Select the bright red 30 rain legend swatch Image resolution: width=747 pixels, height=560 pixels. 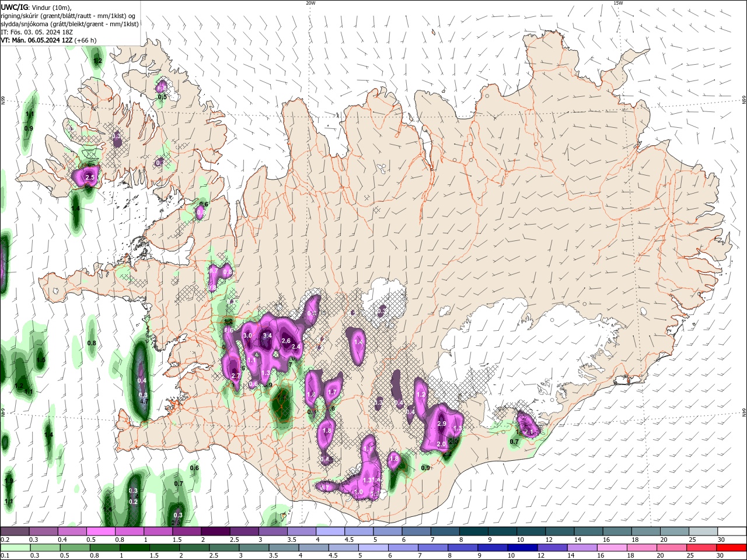click(x=732, y=548)
